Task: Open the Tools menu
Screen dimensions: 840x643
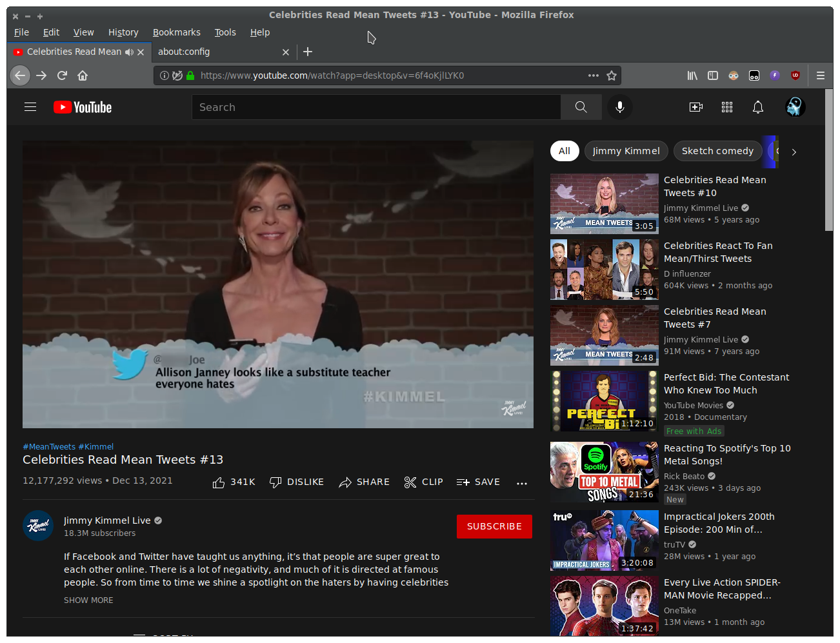Action: coord(225,32)
